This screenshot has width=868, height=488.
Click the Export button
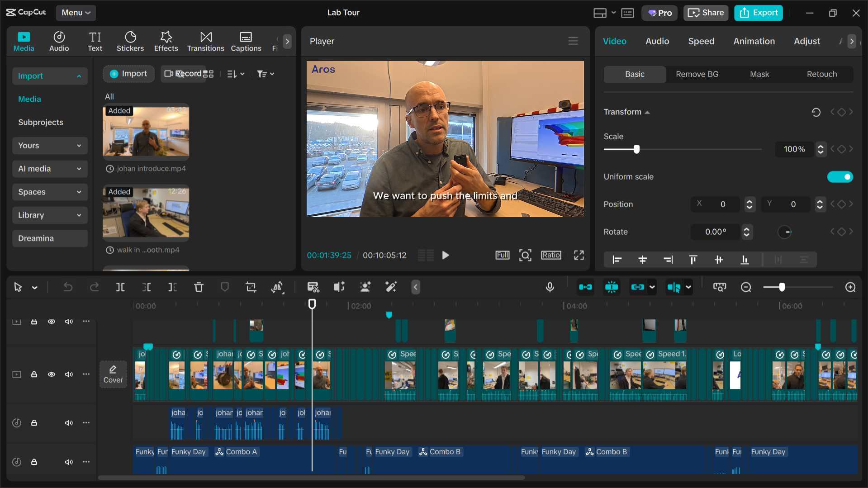[x=759, y=13]
